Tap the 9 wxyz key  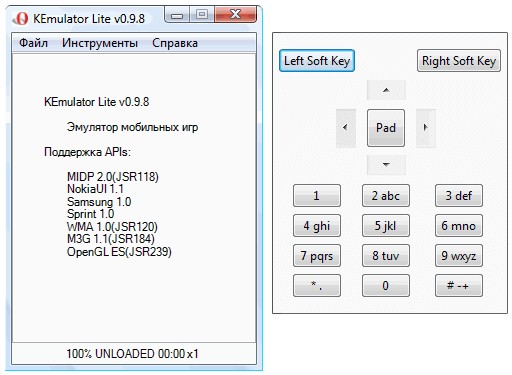[x=459, y=256]
